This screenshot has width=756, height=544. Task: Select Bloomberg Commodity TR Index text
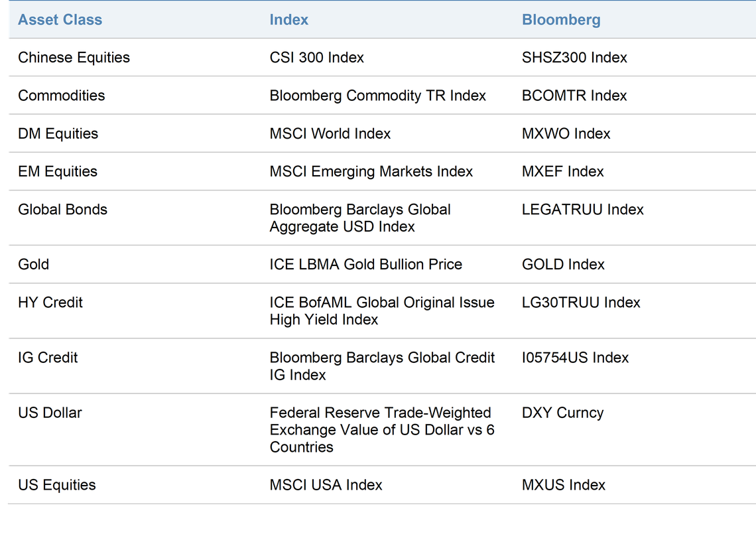point(377,96)
